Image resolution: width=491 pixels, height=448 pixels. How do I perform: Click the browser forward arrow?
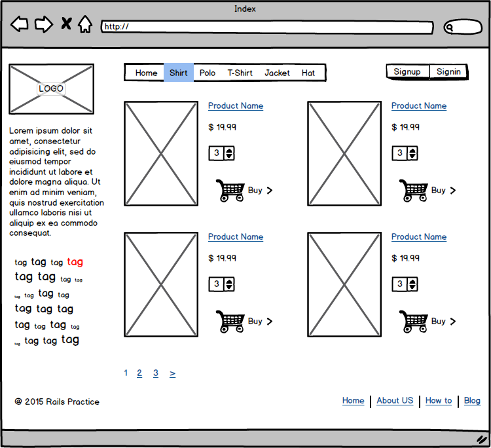(x=43, y=25)
